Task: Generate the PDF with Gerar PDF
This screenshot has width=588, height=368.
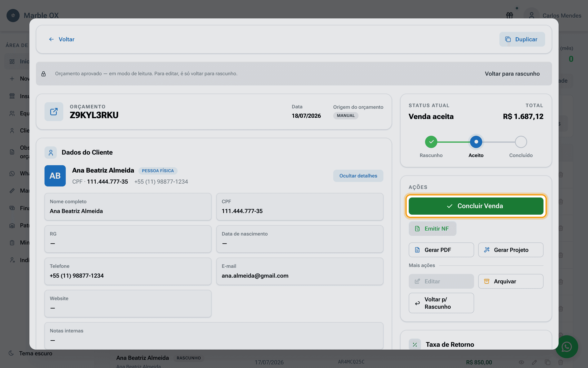Action: (x=441, y=250)
